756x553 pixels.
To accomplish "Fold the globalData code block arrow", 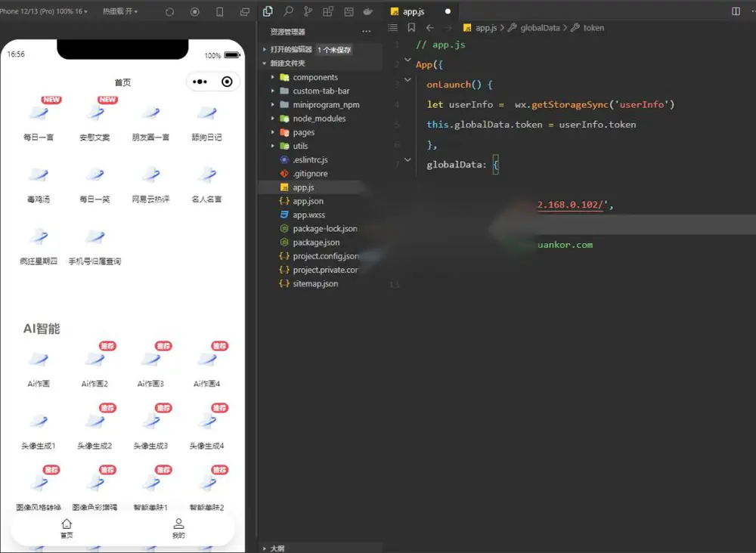I will [407, 160].
